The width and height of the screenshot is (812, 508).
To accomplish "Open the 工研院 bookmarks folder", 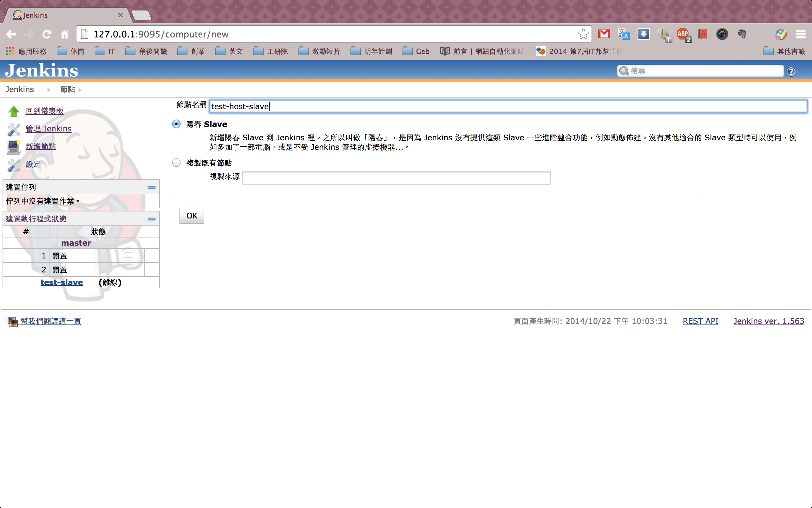I will (271, 51).
